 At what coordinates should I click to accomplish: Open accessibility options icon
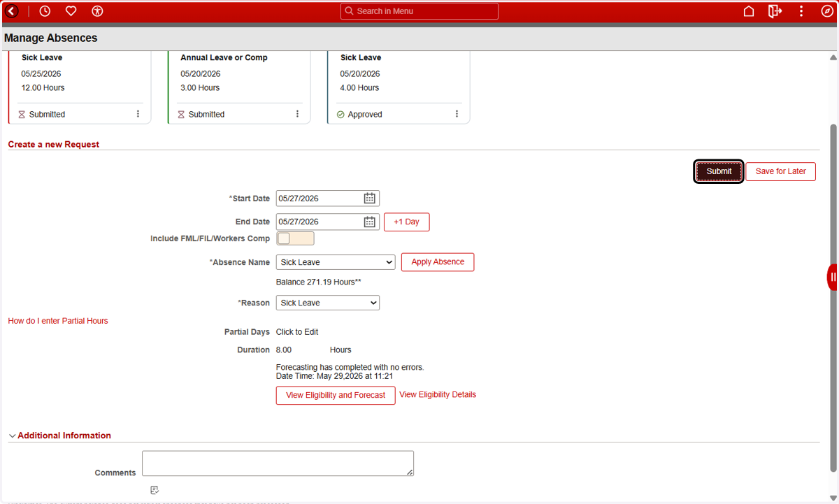(97, 11)
